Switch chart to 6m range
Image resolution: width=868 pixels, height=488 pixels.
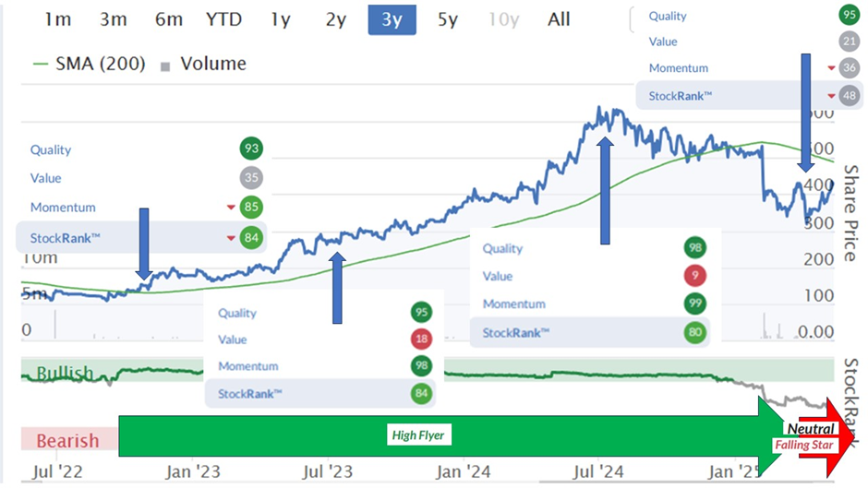point(169,19)
